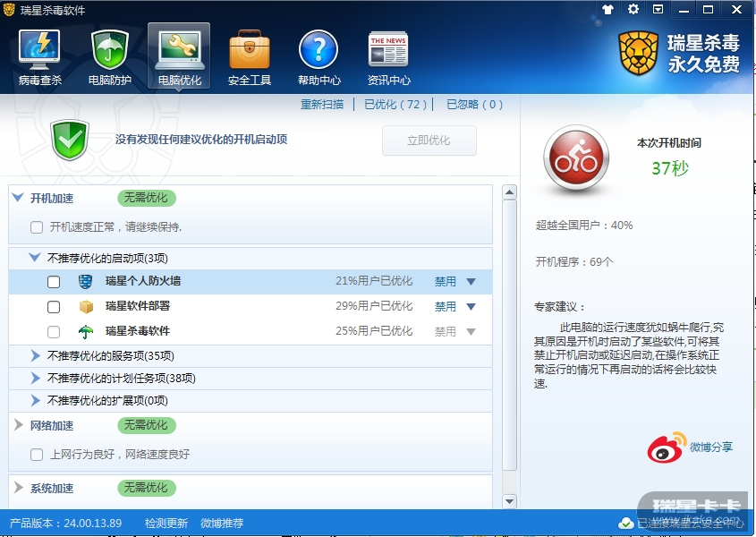Open the 资讯中心 news section
The width and height of the screenshot is (756, 537).
[388, 56]
